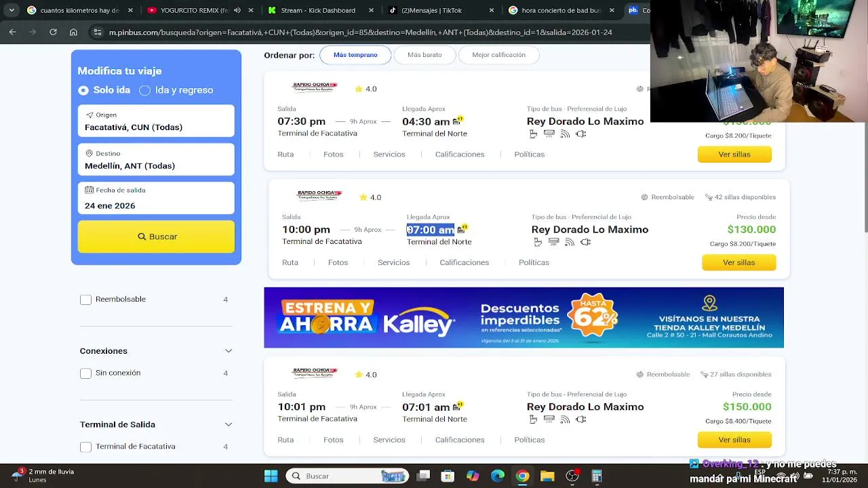Image resolution: width=868 pixels, height=488 pixels.
Task: Click the browser home icon
Action: 73,32
